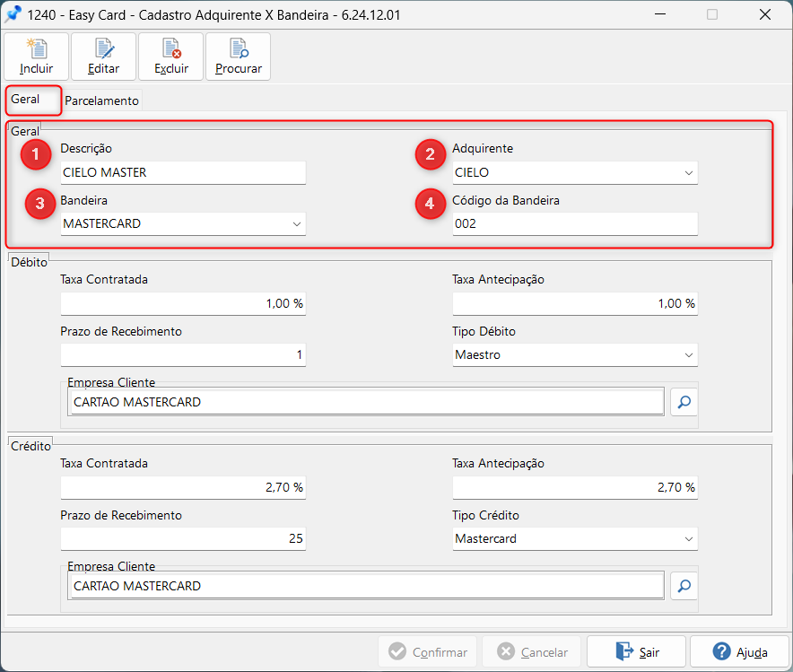Viewport: 793px width, 672px height.
Task: Click Débito Empresa Cliente text field
Action: [x=367, y=402]
